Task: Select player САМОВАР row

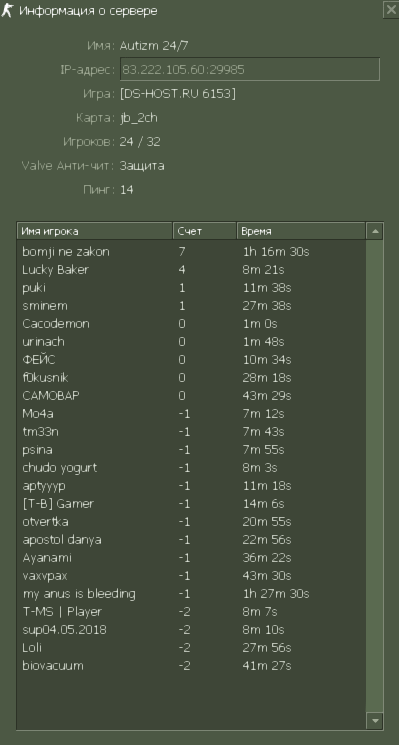Action: pos(191,396)
